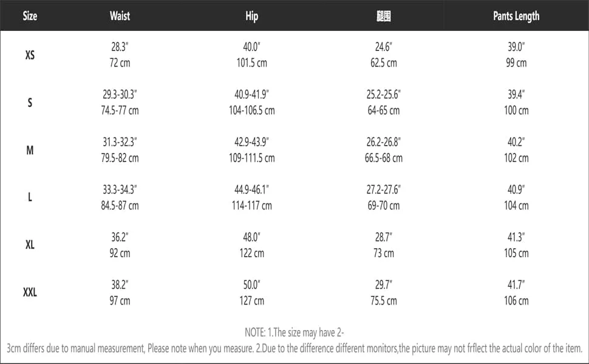
Task: Click the 104 cm pants length cell
Action: point(516,206)
